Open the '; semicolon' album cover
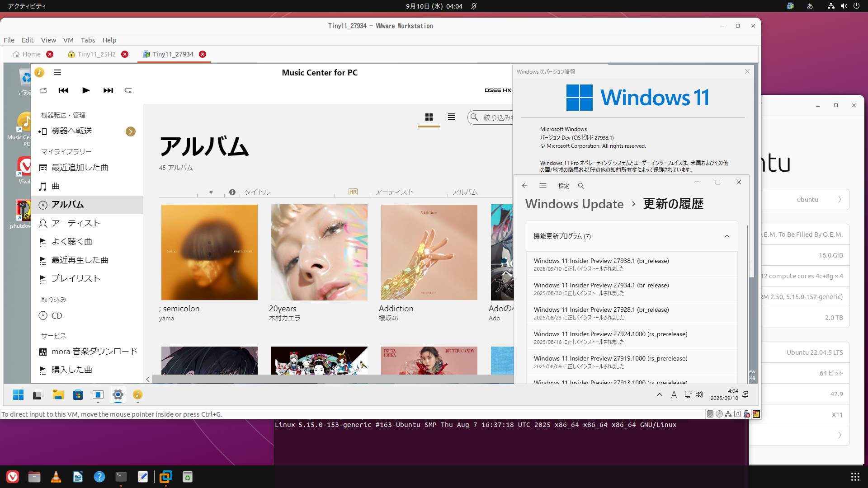This screenshot has height=488, width=868. [x=209, y=252]
